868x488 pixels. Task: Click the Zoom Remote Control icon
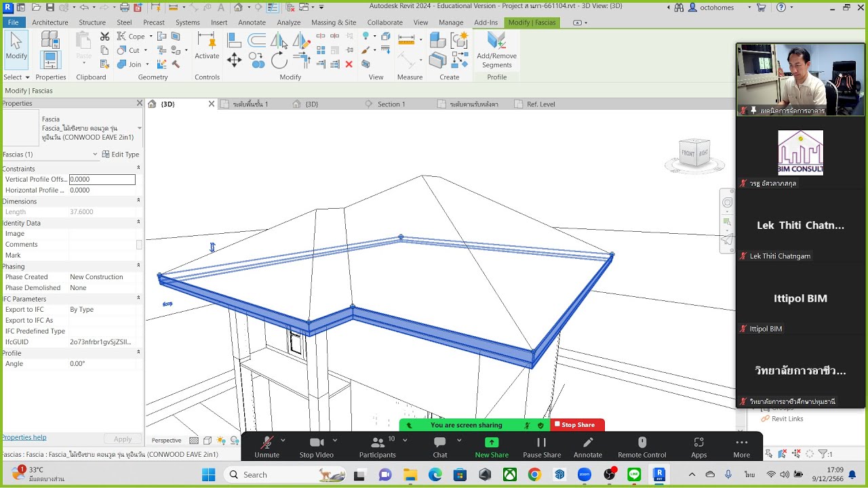(x=642, y=447)
